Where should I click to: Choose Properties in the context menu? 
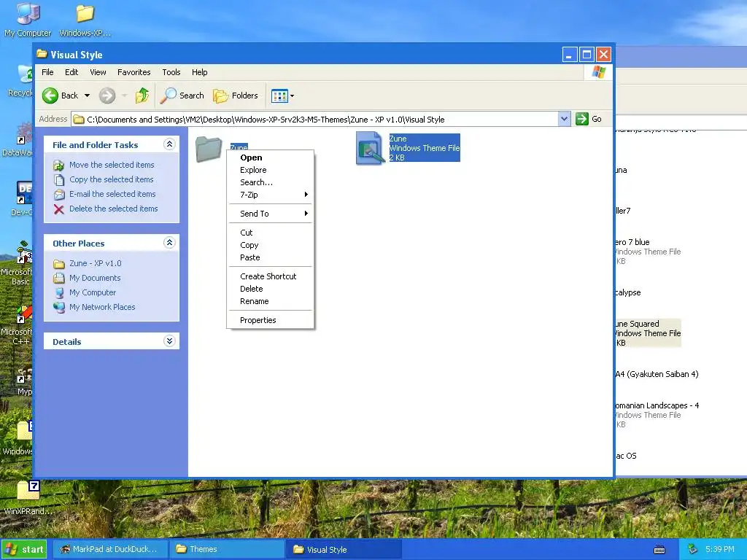(270, 321)
